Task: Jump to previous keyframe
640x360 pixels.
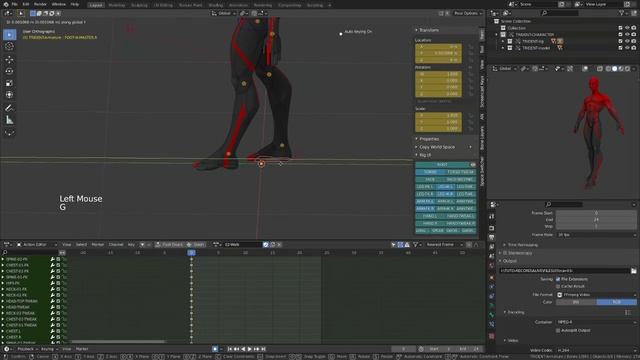Action: pos(236,349)
